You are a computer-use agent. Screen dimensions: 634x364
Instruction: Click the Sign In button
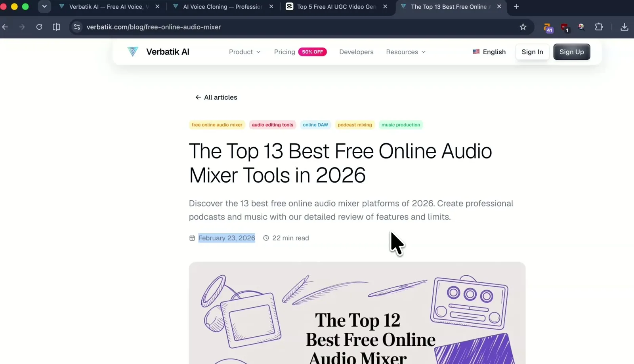(x=532, y=52)
